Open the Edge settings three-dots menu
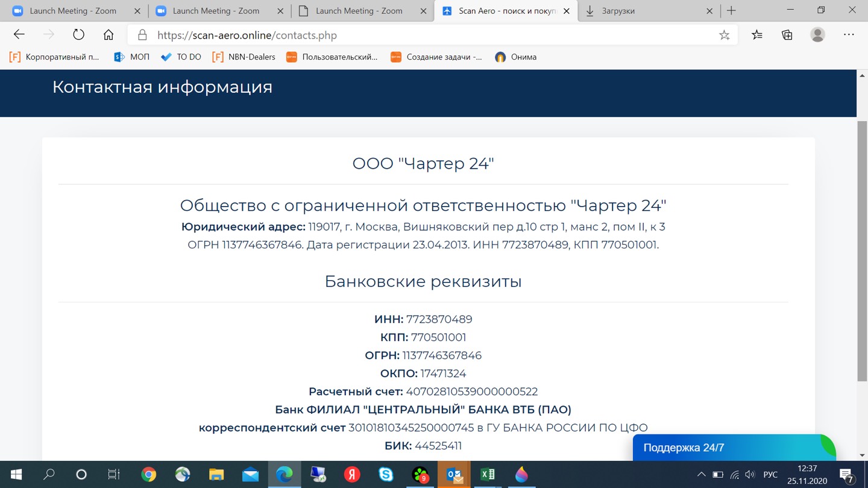Viewport: 868px width, 488px height. 849,35
